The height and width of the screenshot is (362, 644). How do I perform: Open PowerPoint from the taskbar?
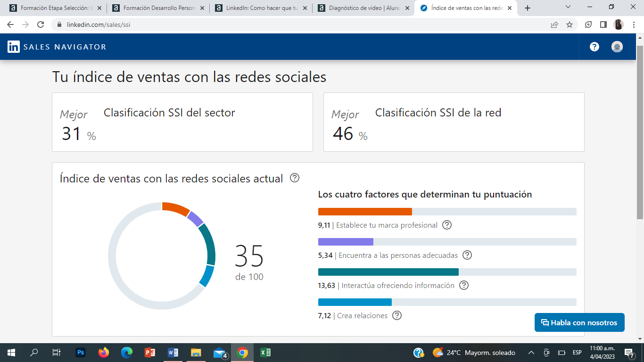(x=150, y=353)
